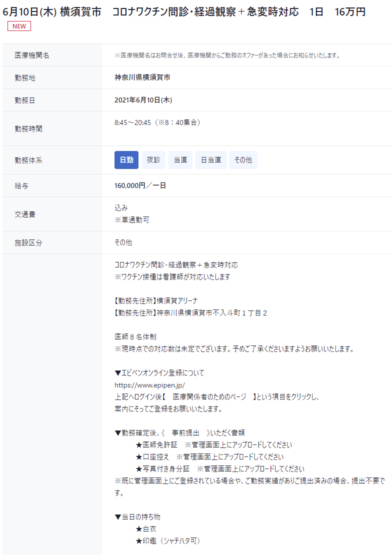Click the ▼エピペンオンライン登録について heading
392x555 pixels.
(x=159, y=373)
